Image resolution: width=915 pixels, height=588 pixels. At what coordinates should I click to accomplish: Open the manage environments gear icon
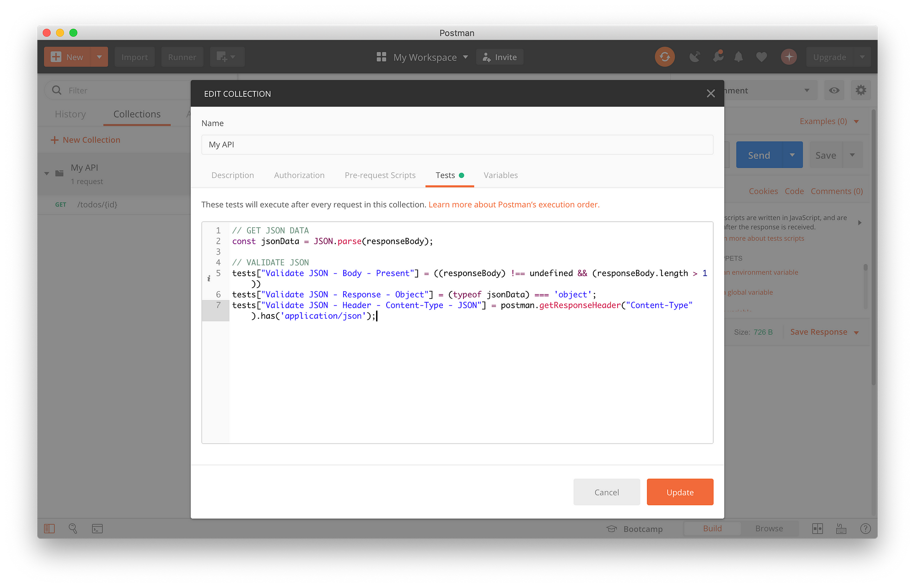click(x=861, y=91)
